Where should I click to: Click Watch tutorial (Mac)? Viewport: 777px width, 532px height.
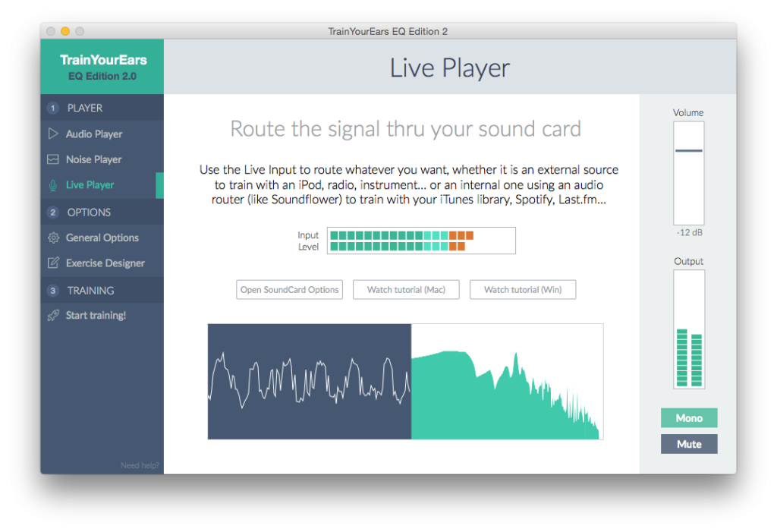[x=405, y=289]
